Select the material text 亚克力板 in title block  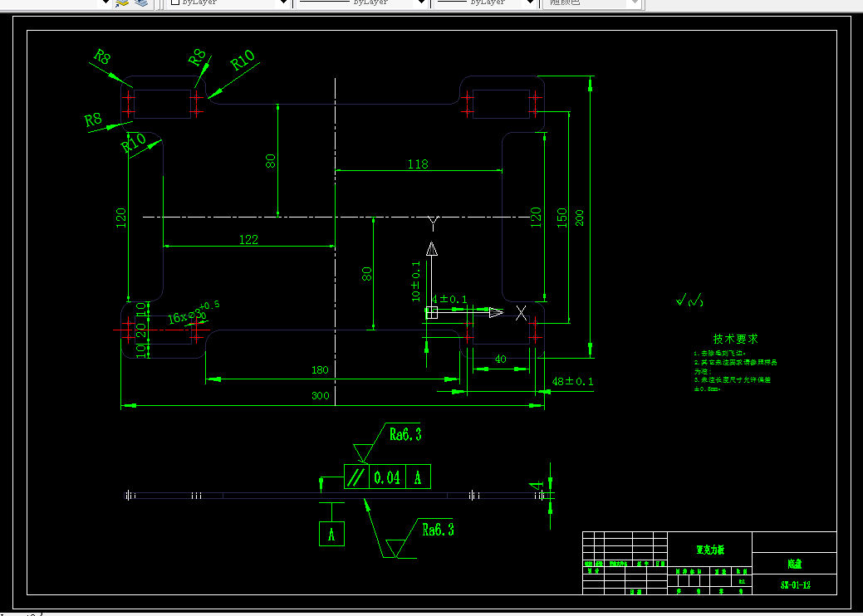[x=709, y=549]
